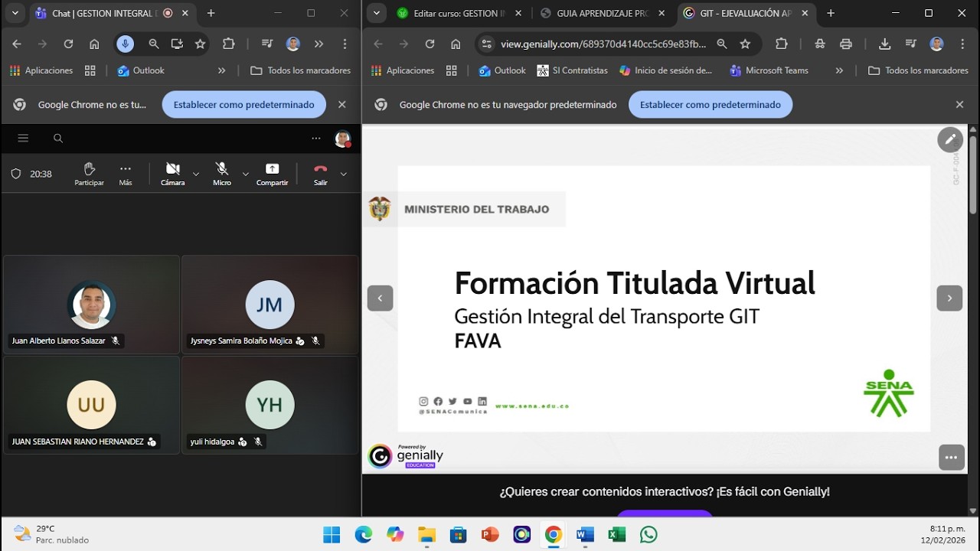
Task: Open tab search dropdown in Genially Chrome window
Action: click(x=376, y=14)
